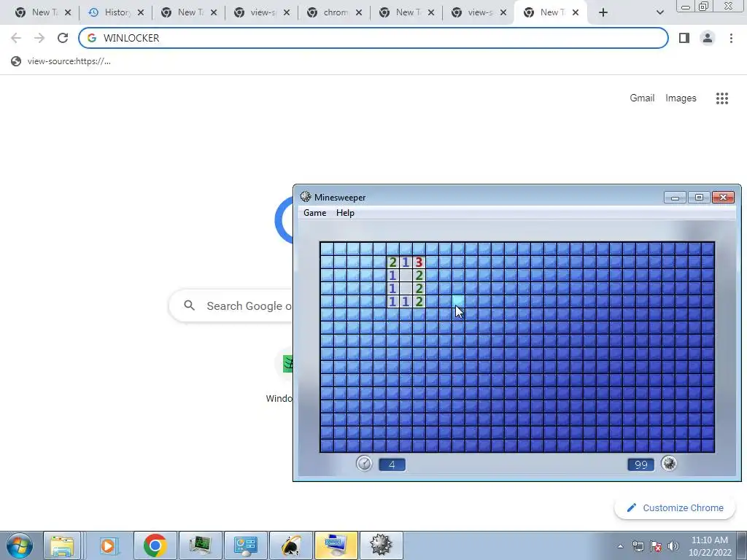Switch to the chrom tab
This screenshot has height=560, width=747.
(334, 12)
